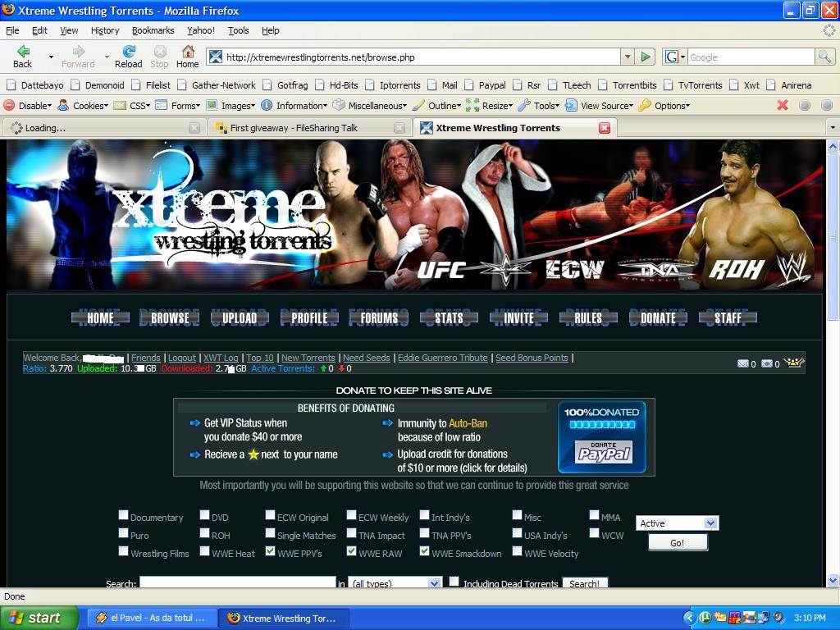Open the search engine selector dropdown
Viewport: 840px width, 630px height.
point(674,57)
